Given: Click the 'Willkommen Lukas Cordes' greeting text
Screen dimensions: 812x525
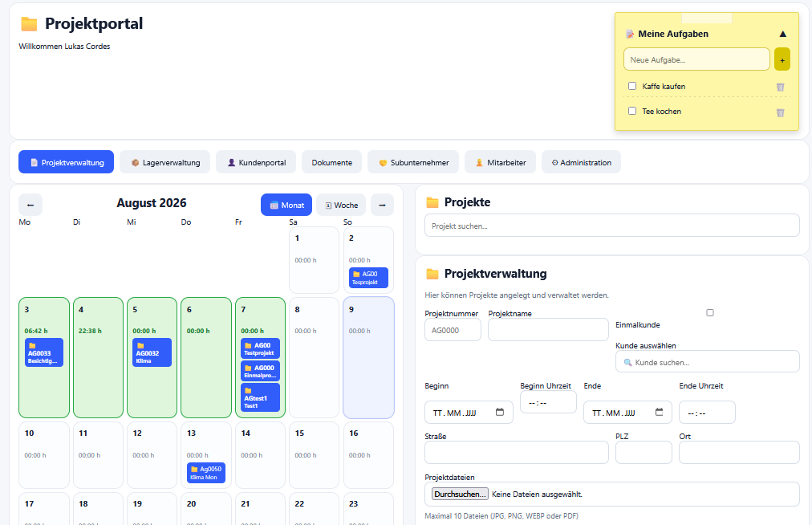Looking at the screenshot, I should click(x=64, y=46).
